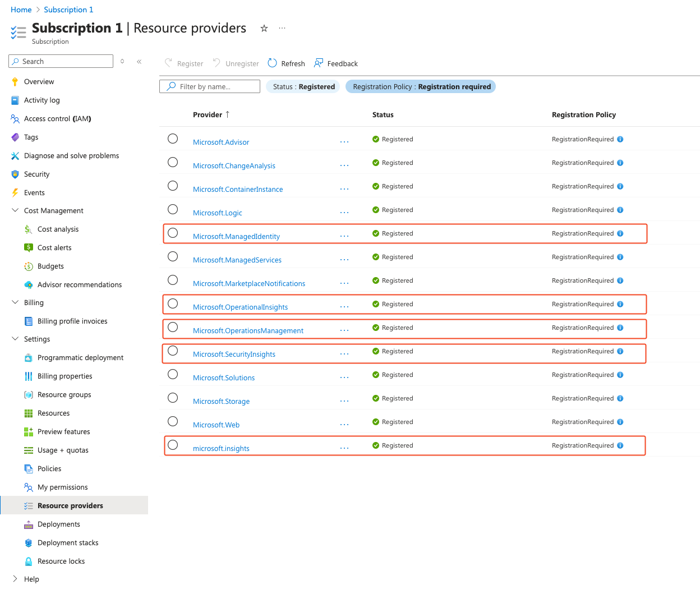Click the Resource groups icon
This screenshot has width=700, height=594.
[x=29, y=395]
